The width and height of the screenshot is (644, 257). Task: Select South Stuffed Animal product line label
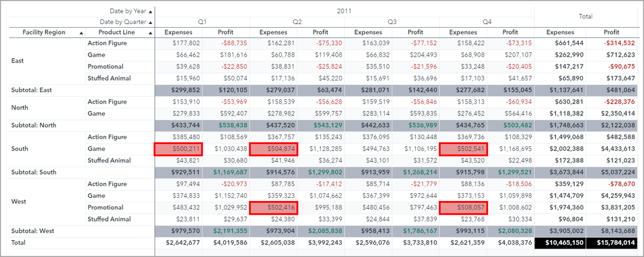coord(108,160)
